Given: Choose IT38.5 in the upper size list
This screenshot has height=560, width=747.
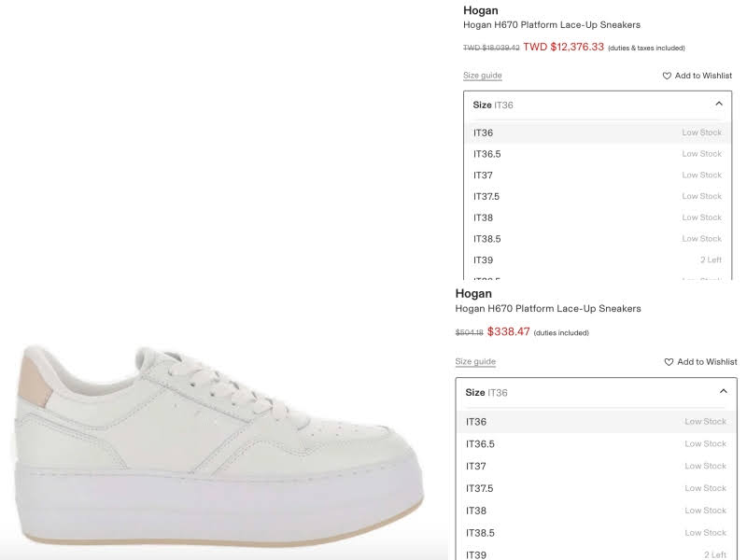Looking at the screenshot, I should point(598,239).
